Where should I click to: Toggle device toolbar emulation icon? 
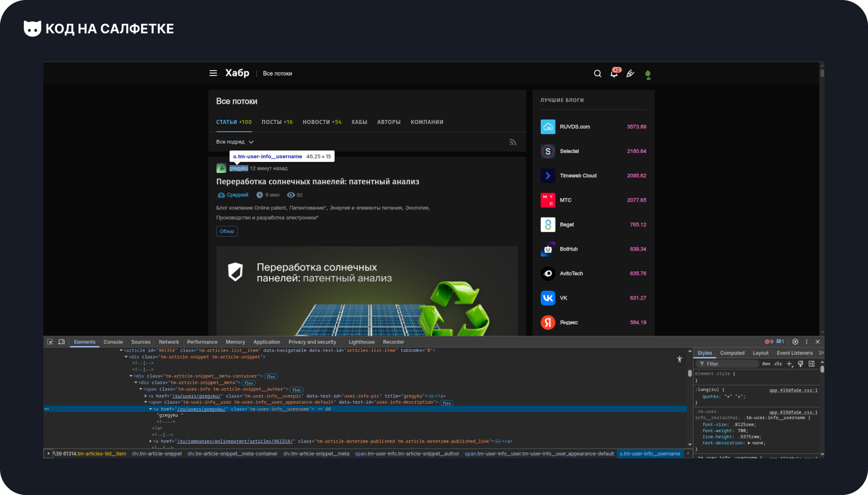click(61, 342)
